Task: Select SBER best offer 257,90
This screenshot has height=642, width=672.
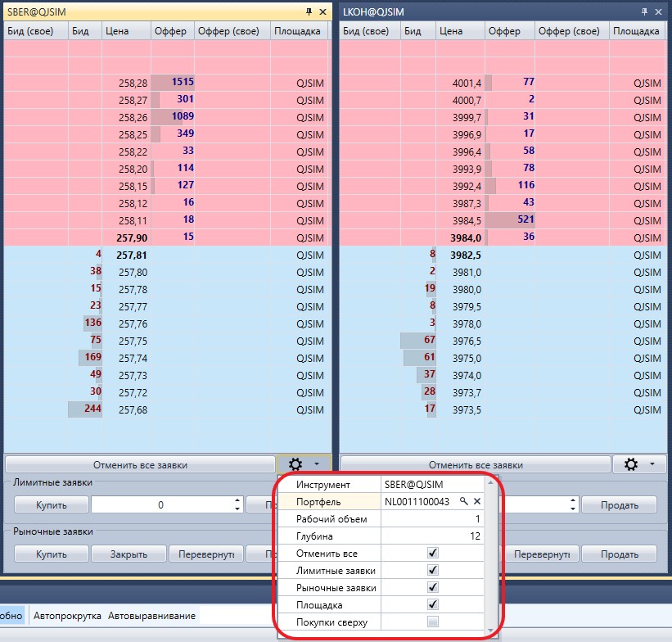Action: tap(132, 237)
